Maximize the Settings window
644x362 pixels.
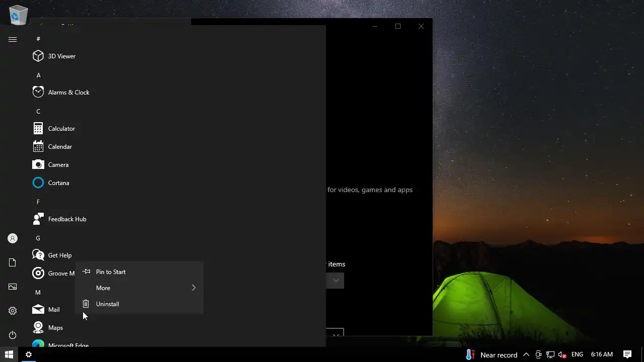point(398,26)
